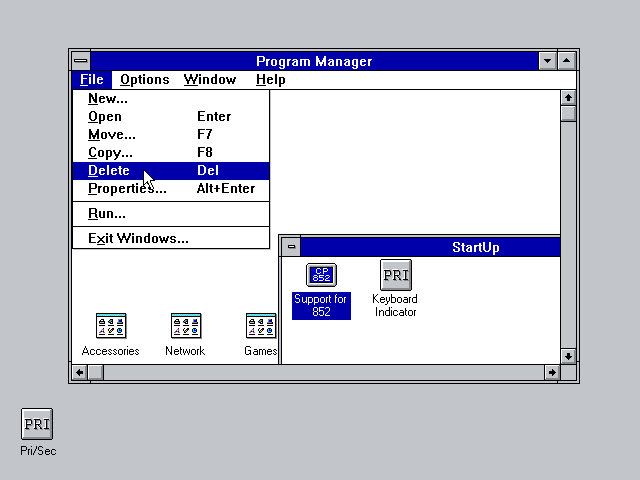Choose Properties... from the File menu

[x=171, y=189]
